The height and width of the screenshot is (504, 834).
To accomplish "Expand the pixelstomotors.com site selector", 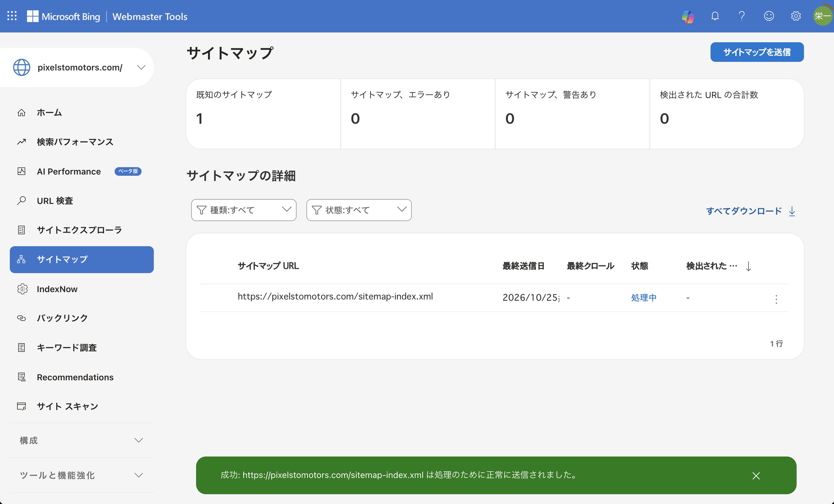I will [x=141, y=67].
